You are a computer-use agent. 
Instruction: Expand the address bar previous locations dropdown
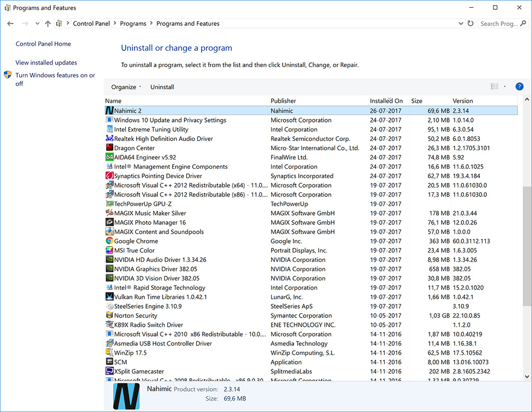461,23
